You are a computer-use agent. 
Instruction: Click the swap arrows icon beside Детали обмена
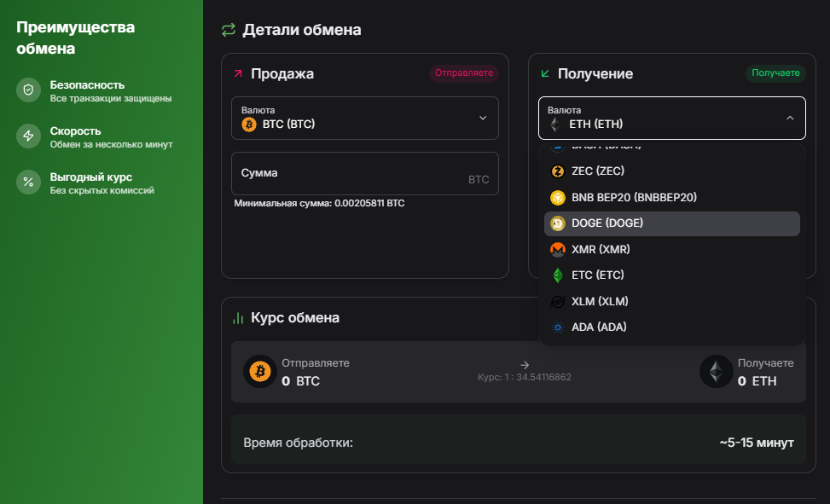point(228,30)
